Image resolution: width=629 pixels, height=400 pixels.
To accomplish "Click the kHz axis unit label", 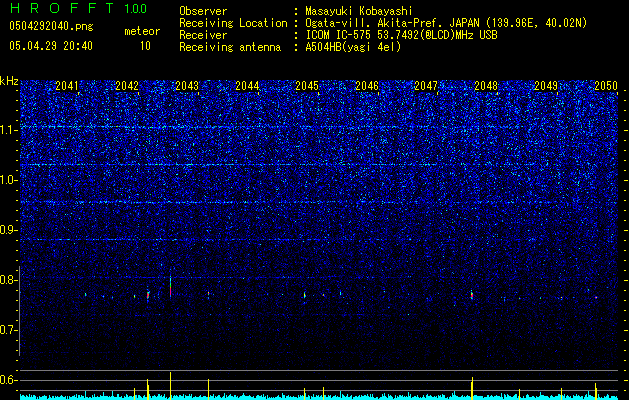I will 9,81.
